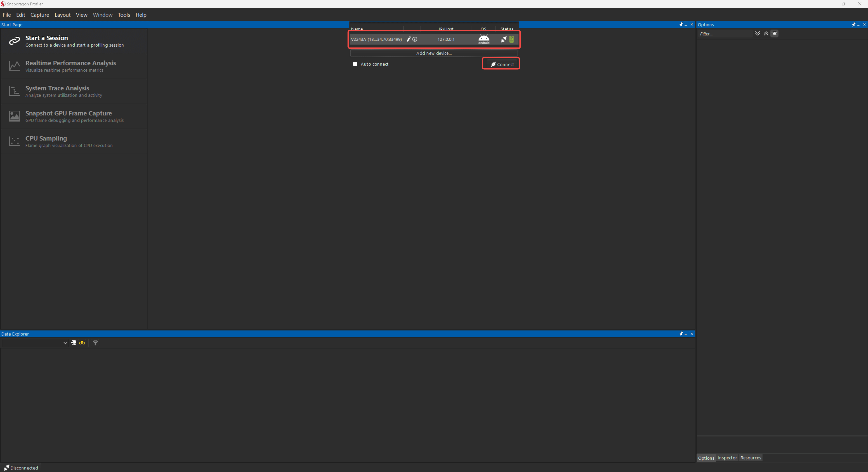The image size is (868, 472).
Task: Click Add new device button
Action: point(434,53)
